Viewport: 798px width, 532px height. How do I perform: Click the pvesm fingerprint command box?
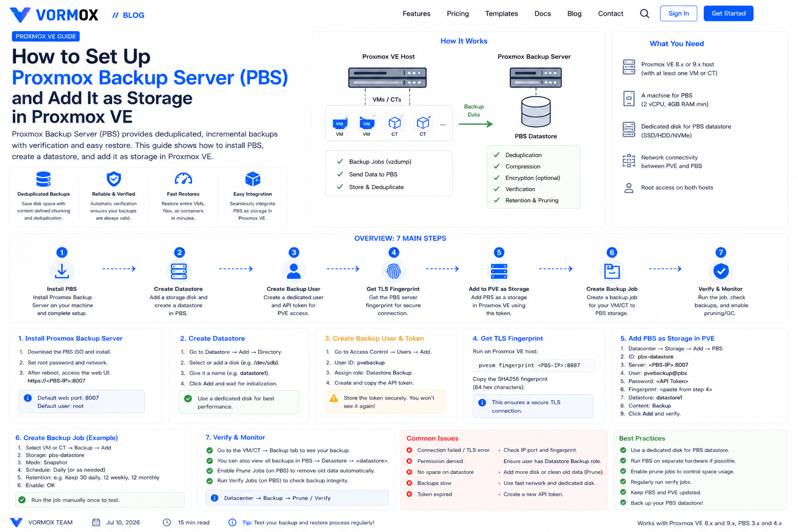[534, 365]
